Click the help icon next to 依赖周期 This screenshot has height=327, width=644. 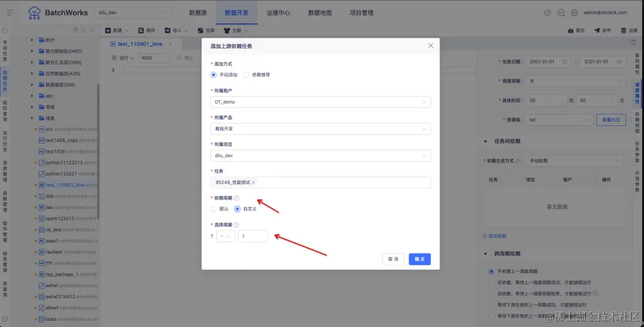click(x=237, y=198)
